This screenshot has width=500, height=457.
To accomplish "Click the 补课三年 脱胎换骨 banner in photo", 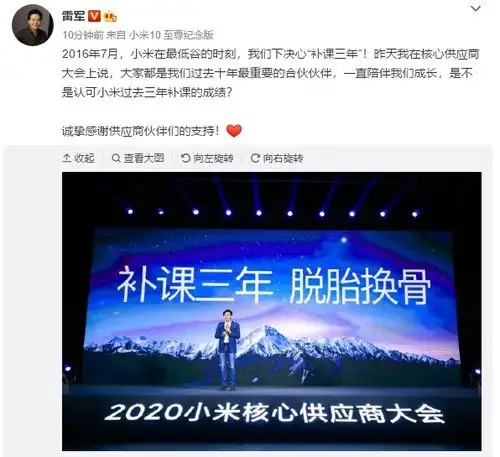I will pos(273,286).
